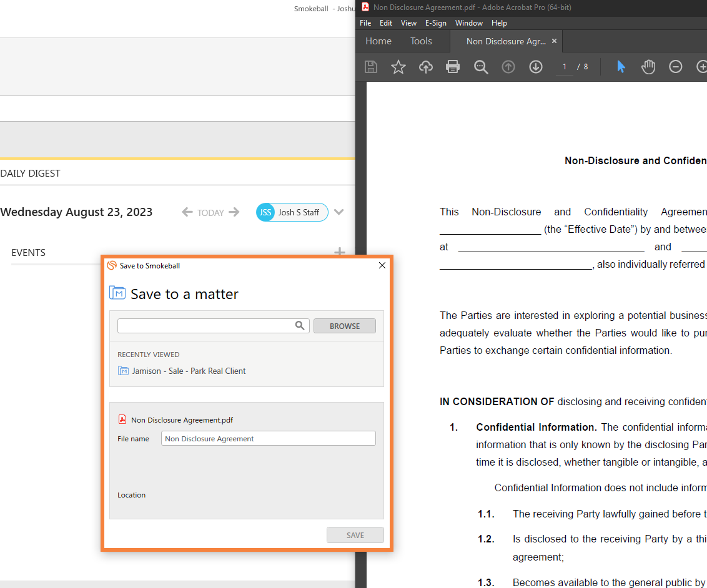Click the TODAY button in Daily Digest
707x588 pixels.
(210, 213)
